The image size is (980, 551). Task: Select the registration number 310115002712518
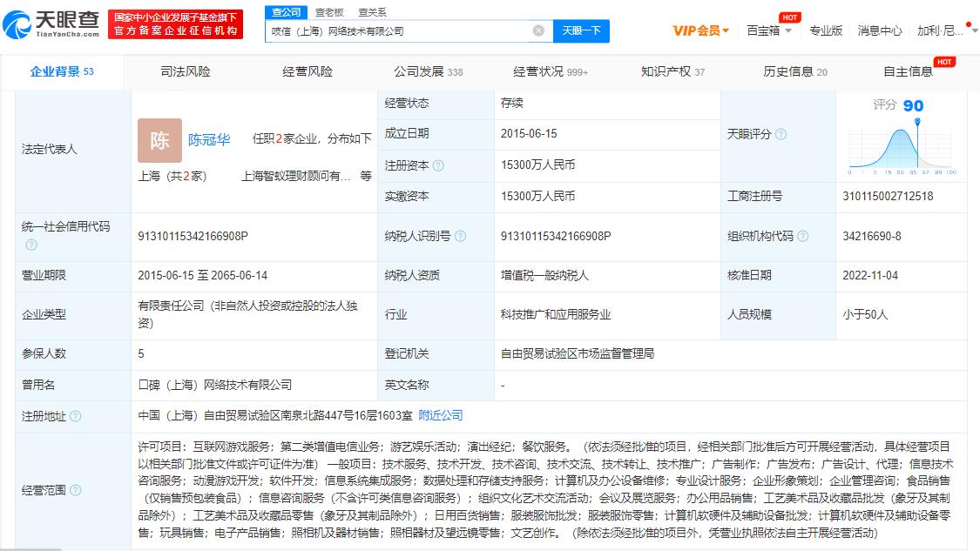(x=888, y=196)
